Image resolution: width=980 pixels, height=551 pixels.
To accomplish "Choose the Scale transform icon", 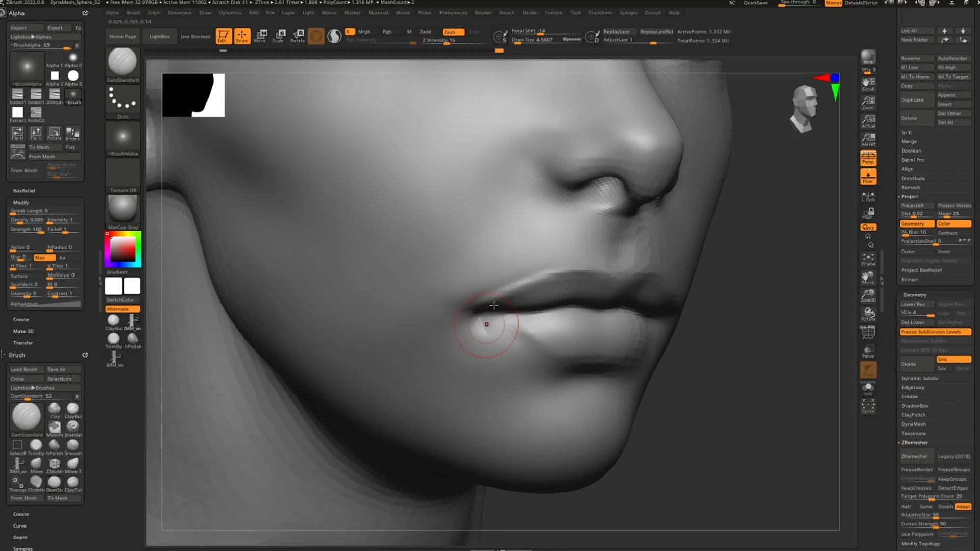I will (279, 36).
